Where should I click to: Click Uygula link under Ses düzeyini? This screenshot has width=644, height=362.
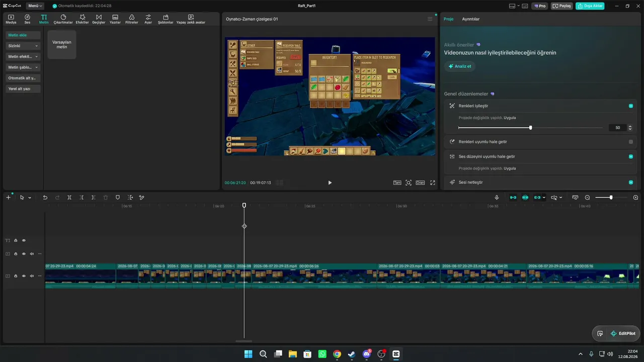510,168
